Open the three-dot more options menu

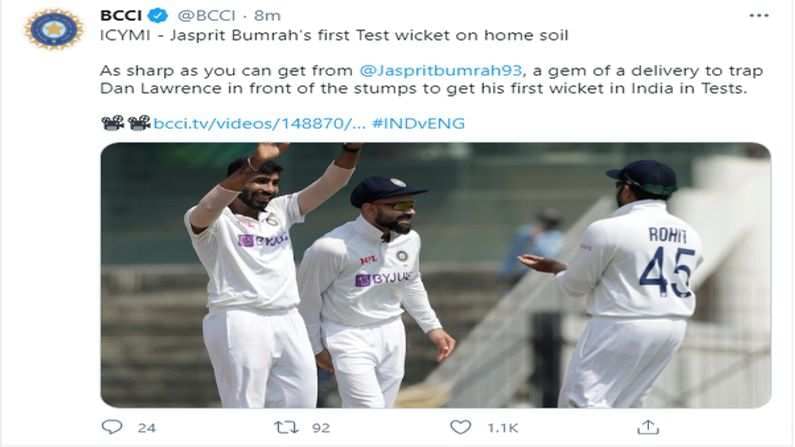pos(758,16)
